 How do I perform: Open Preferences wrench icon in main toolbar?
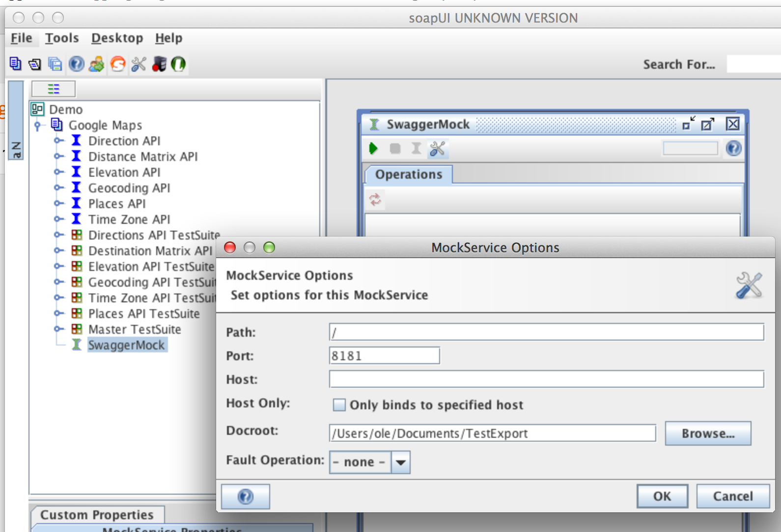pos(139,64)
